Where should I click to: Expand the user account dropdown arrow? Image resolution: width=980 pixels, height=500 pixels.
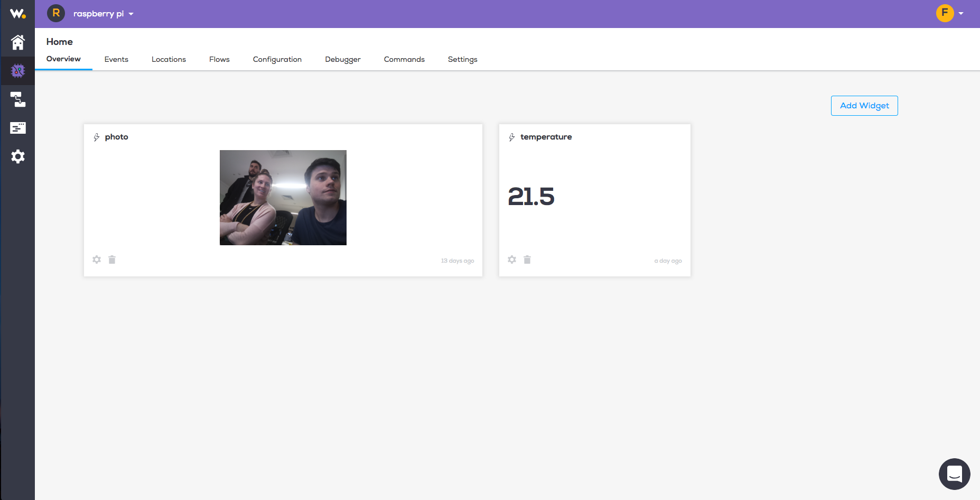[961, 14]
